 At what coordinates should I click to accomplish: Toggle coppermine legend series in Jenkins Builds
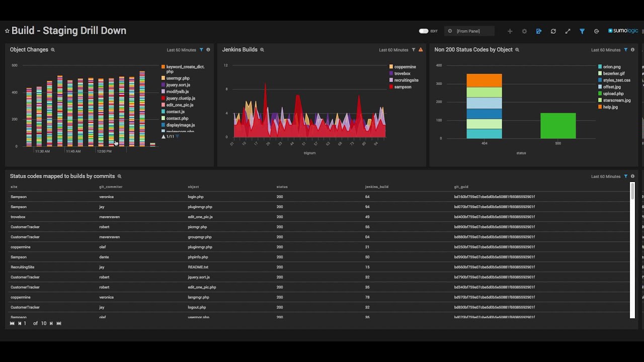click(403, 67)
